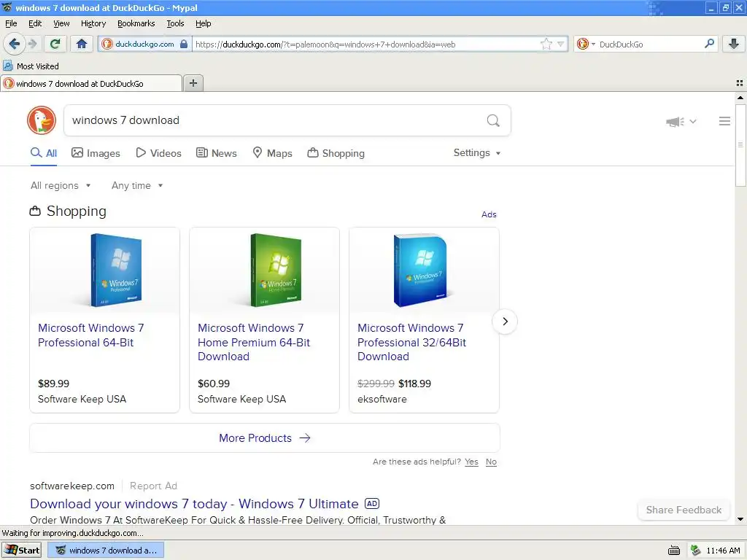Viewport: 747px width, 560px height.
Task: Open the Edit menu
Action: tap(35, 23)
